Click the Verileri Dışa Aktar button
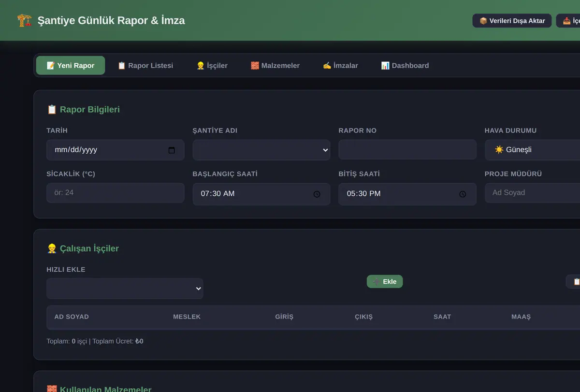The width and height of the screenshot is (580, 392). point(512,21)
